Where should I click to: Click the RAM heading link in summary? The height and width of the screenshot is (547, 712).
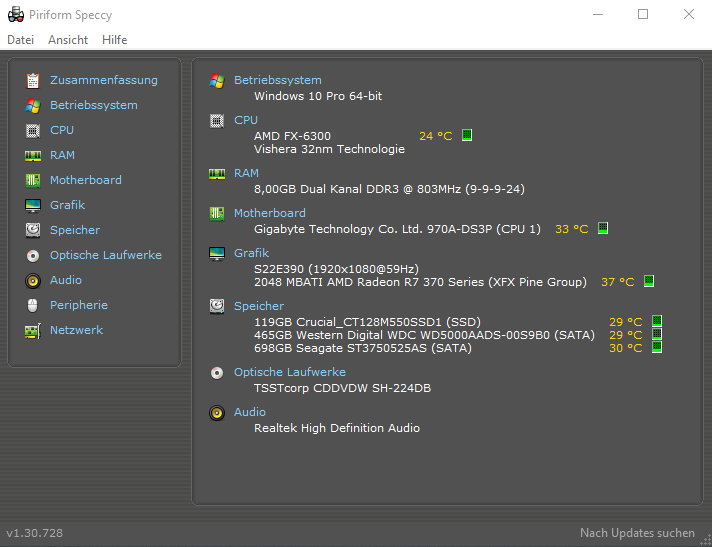(x=246, y=173)
